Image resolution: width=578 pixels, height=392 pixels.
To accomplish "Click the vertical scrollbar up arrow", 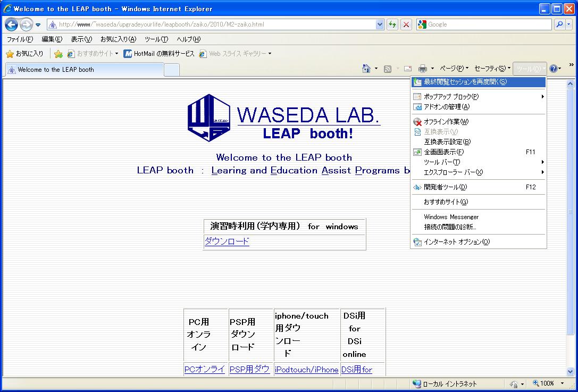I will tap(570, 84).
